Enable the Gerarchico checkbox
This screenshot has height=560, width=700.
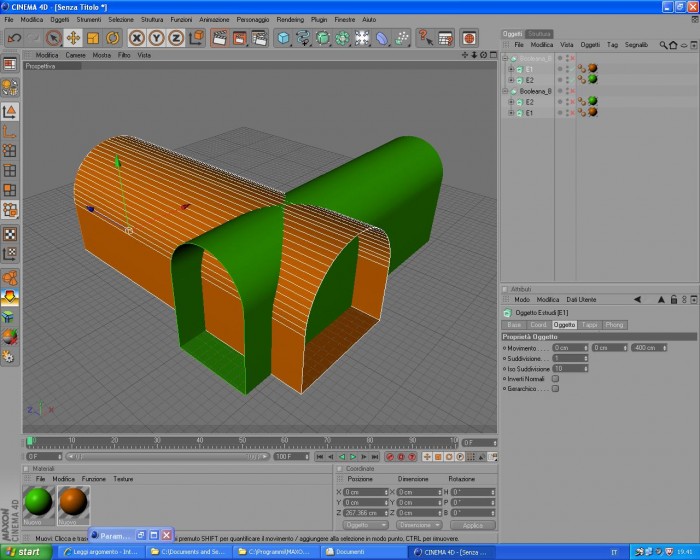coord(555,389)
